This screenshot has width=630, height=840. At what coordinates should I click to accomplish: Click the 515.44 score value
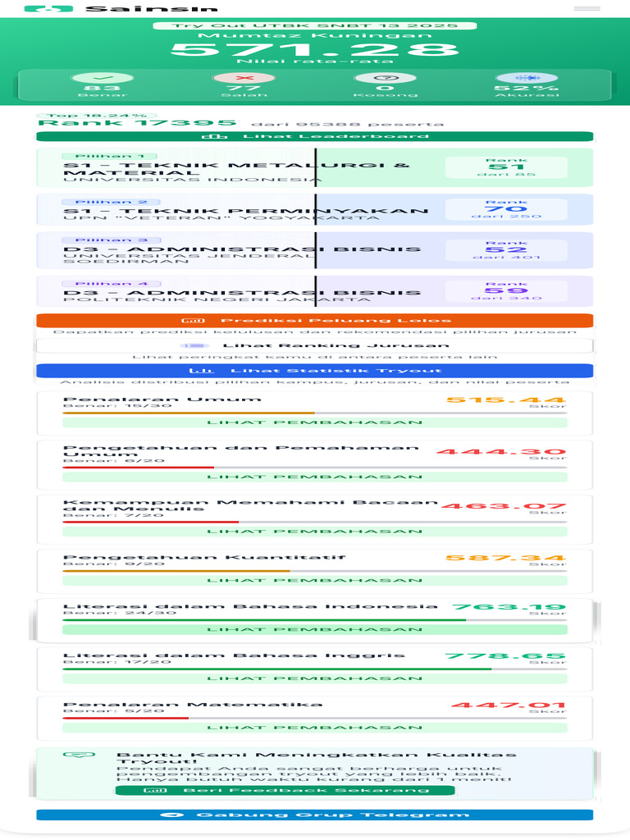tap(506, 399)
